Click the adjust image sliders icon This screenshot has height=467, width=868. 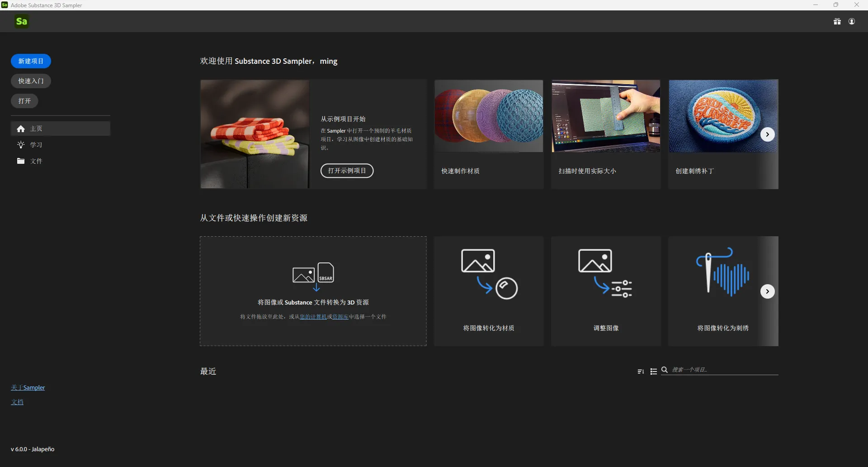605,274
